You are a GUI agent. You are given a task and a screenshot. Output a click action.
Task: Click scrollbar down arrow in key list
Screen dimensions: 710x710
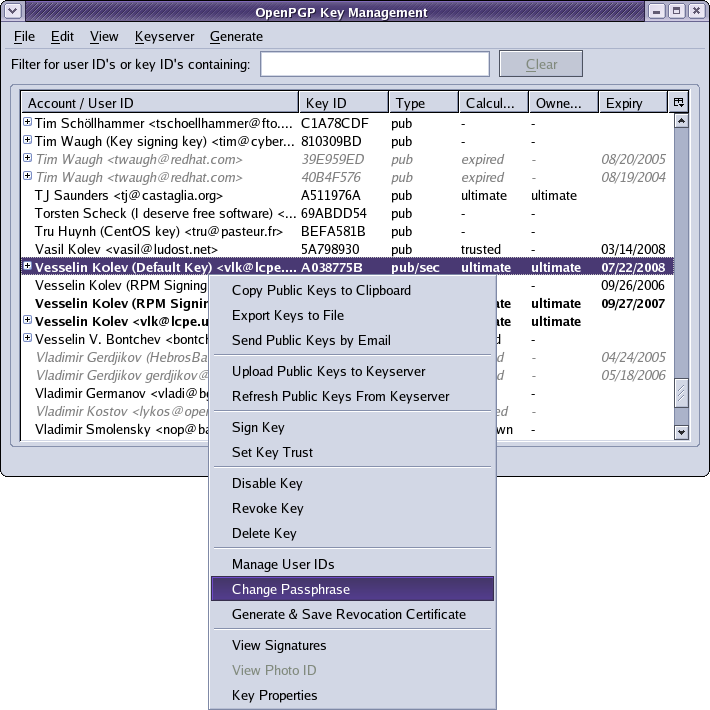click(681, 432)
